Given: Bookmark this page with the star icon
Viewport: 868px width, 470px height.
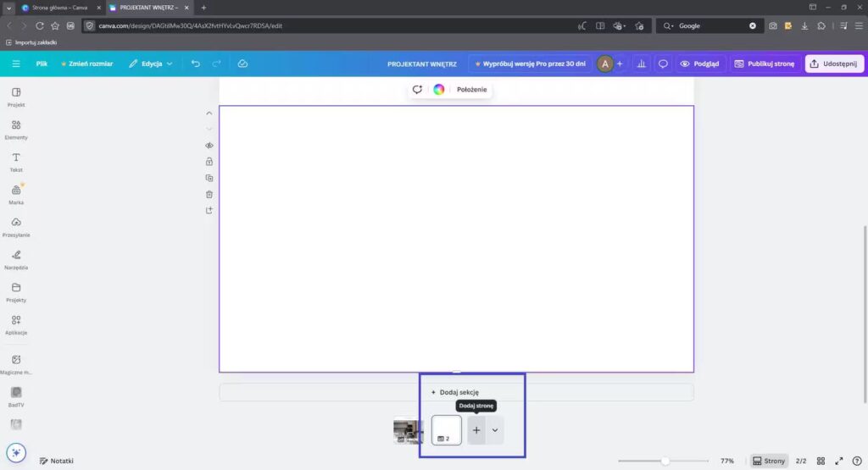Looking at the screenshot, I should tap(55, 25).
